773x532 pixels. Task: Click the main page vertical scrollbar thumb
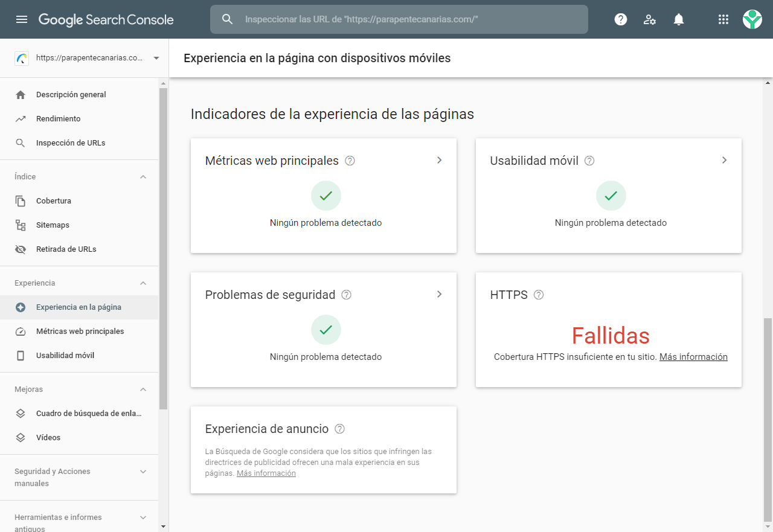pos(768,420)
